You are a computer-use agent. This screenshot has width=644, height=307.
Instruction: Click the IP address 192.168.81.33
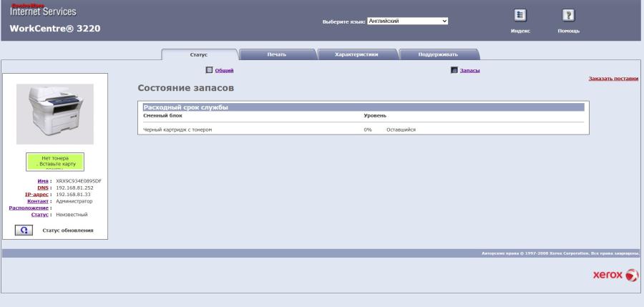tap(73, 195)
